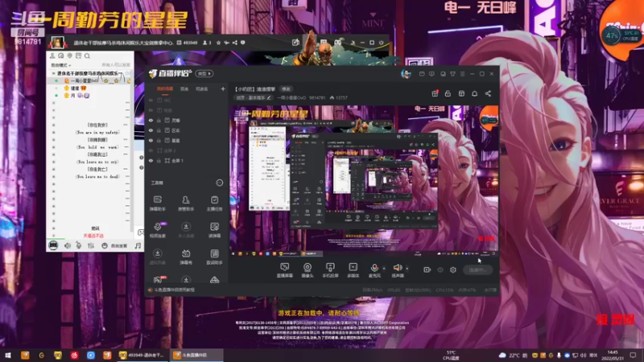The image size is (644, 362).
Task: Toggle the lock on 全屏 1 source
Action: pyautogui.click(x=159, y=161)
